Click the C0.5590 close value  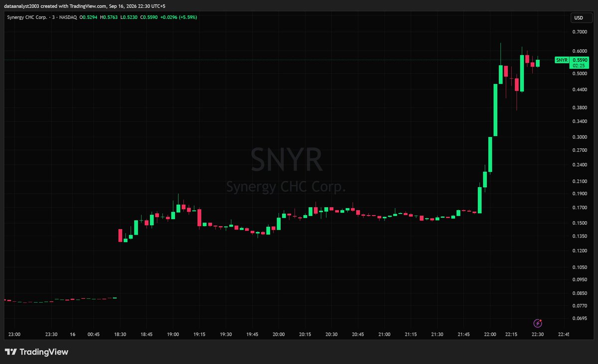150,17
